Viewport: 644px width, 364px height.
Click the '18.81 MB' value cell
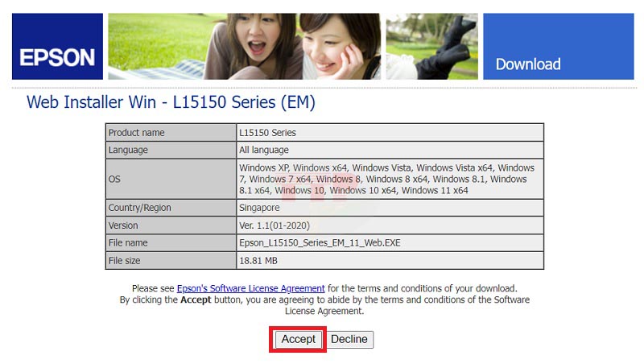click(390, 260)
